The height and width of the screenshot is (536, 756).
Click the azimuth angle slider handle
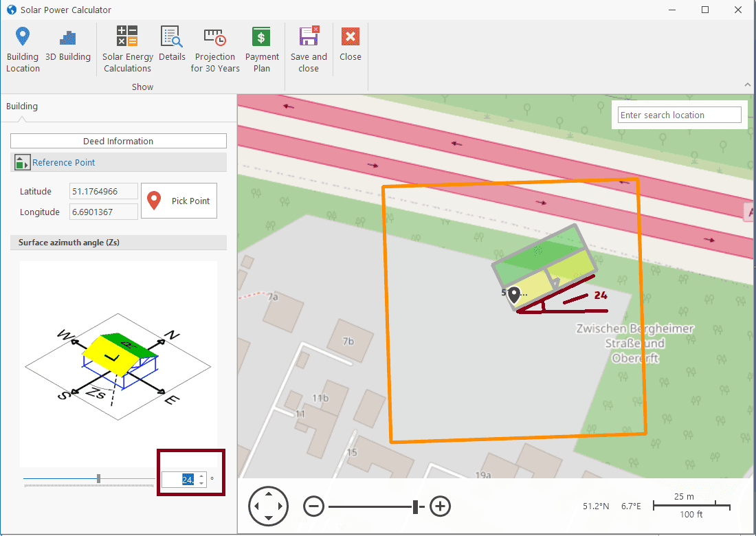click(99, 478)
